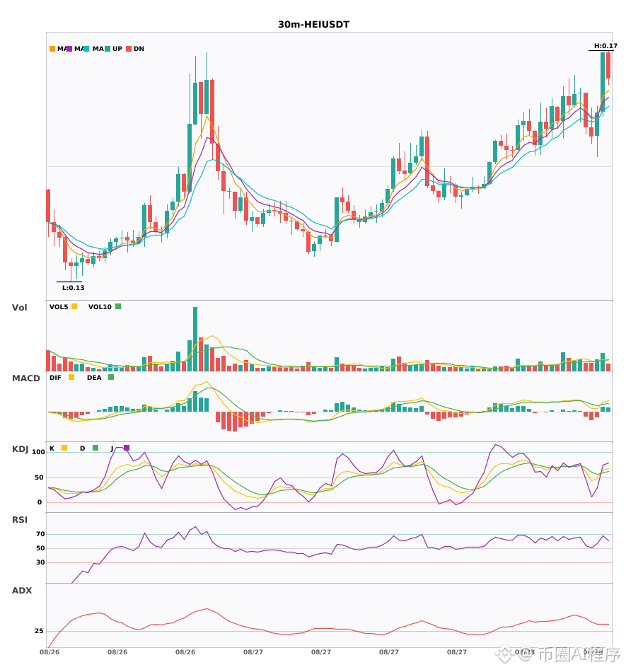Image resolution: width=626 pixels, height=672 pixels.
Task: Click the green DEA legend swatch
Action: click(111, 377)
